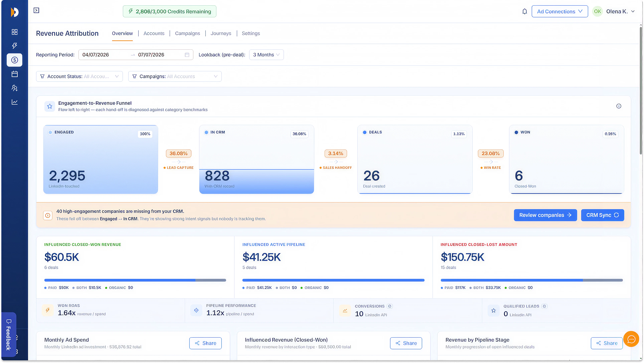
Task: Click the page vertical scrollbar
Action: (641, 90)
